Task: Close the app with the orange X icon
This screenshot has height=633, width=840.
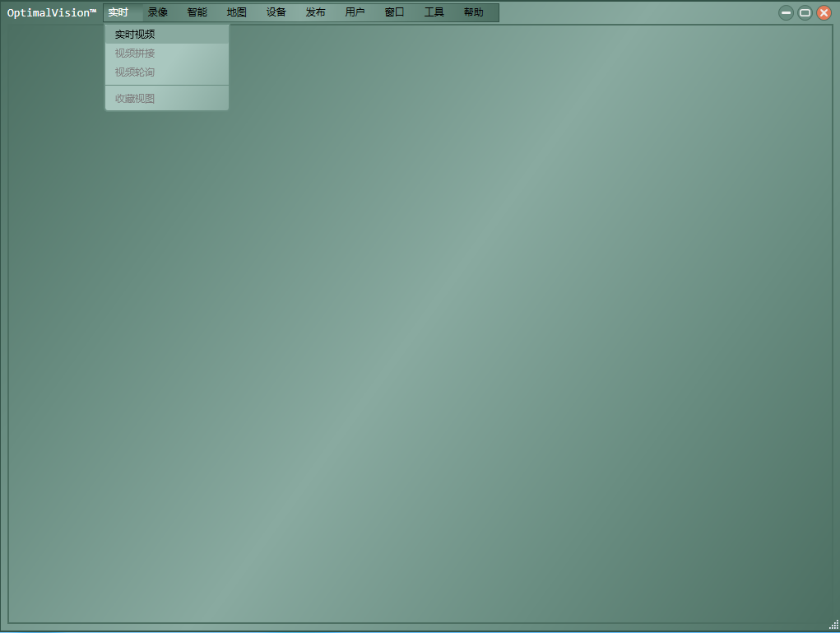Action: pos(824,12)
